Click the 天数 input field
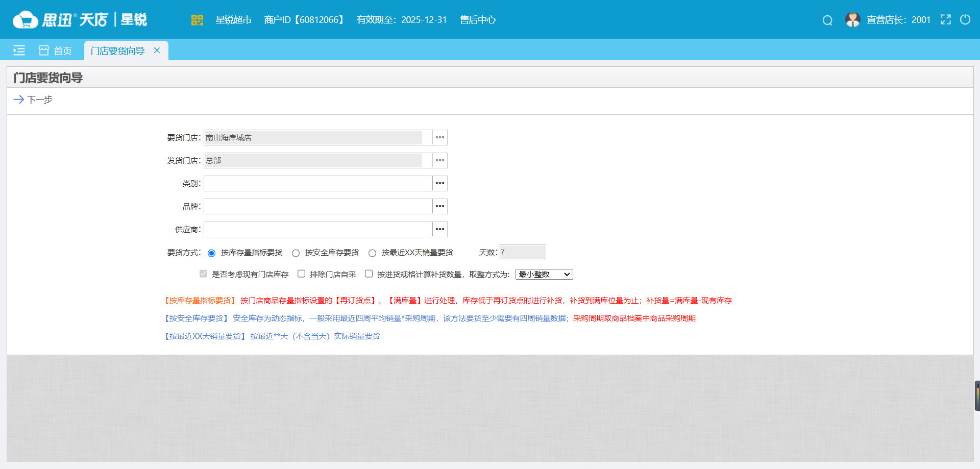 click(522, 252)
